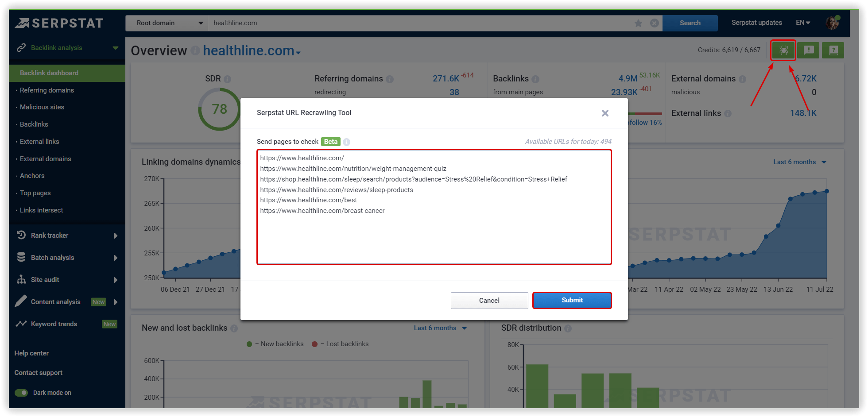Image resolution: width=868 pixels, height=417 pixels.
Task: Show External links info icon
Action: click(728, 113)
